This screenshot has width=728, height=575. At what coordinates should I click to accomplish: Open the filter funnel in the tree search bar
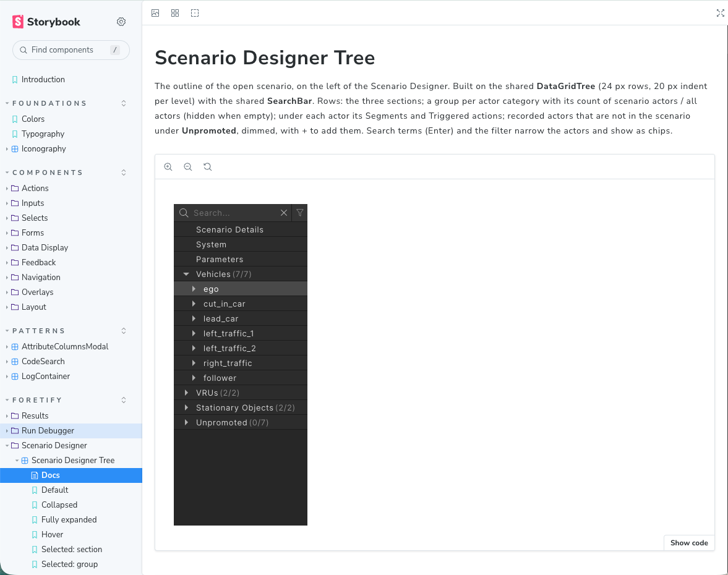pyautogui.click(x=300, y=213)
